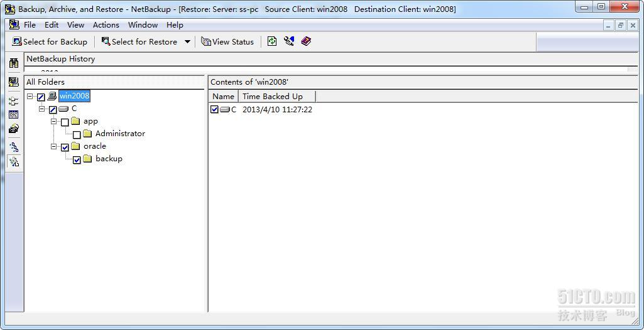Viewport: 644px width, 330px height.
Task: Check the Administrator folder checkbox
Action: point(77,134)
